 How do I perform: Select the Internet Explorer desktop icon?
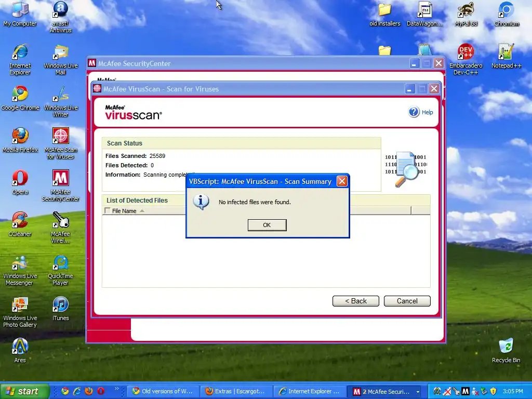[x=20, y=59]
